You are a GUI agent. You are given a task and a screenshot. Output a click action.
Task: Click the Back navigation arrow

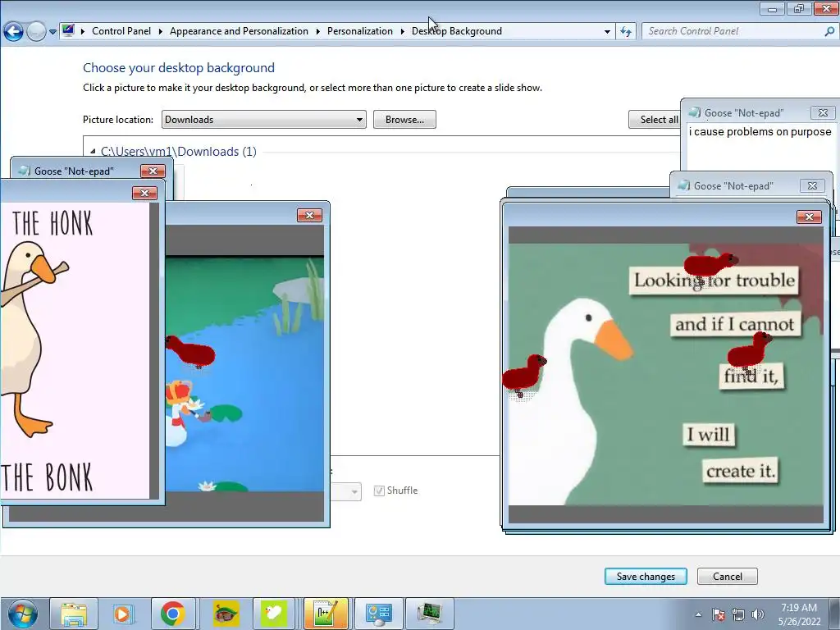click(x=13, y=32)
